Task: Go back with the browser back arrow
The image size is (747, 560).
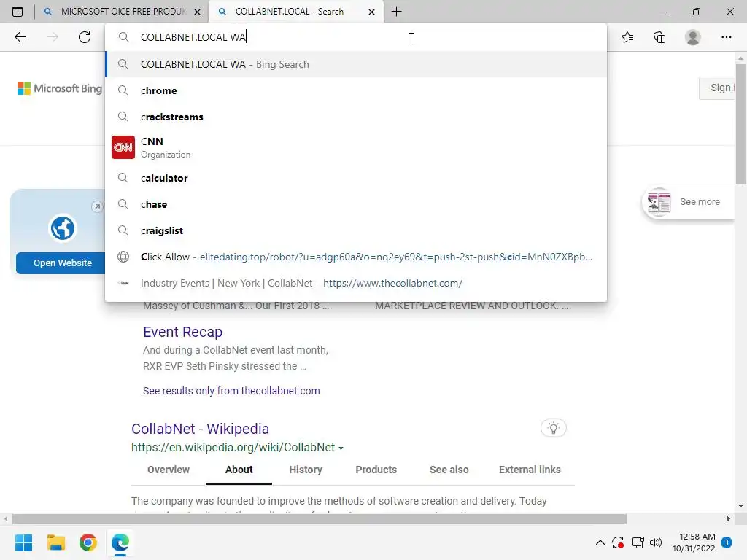Action: tap(20, 37)
